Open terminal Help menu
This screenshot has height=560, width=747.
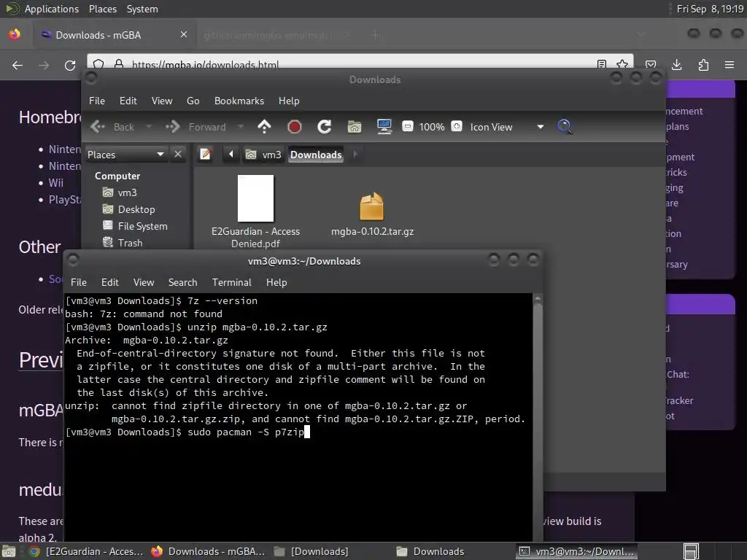[x=276, y=282]
